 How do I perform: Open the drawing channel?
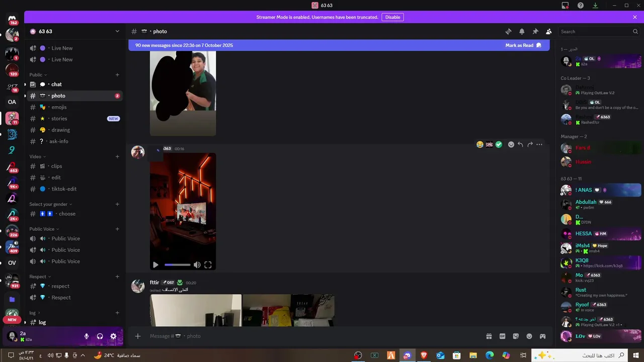point(75,130)
